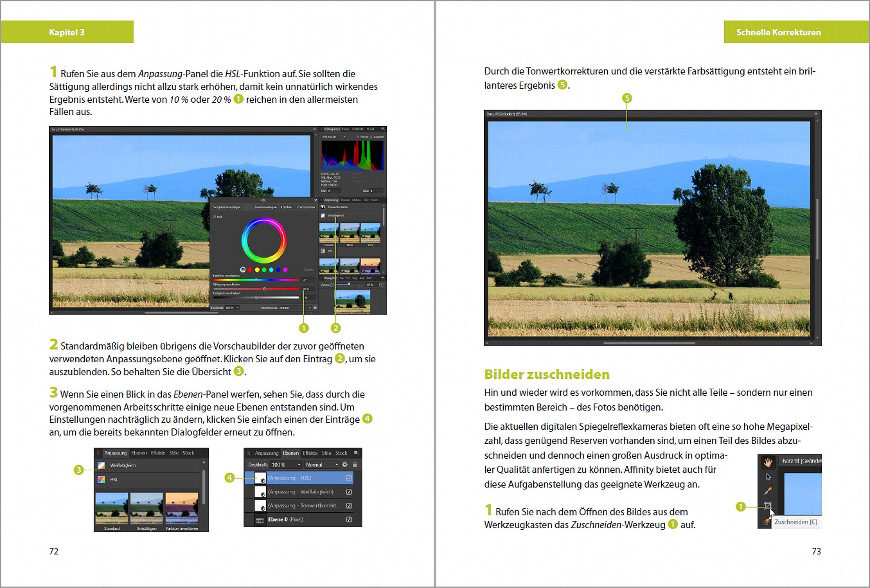Click the Navigator Zoom slider handle
This screenshot has width=870, height=588.
click(x=349, y=284)
